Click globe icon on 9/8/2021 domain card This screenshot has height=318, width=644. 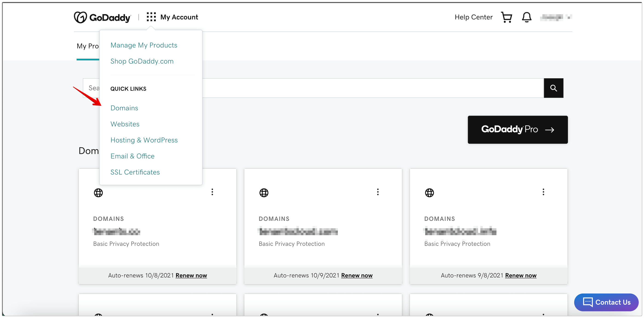429,193
